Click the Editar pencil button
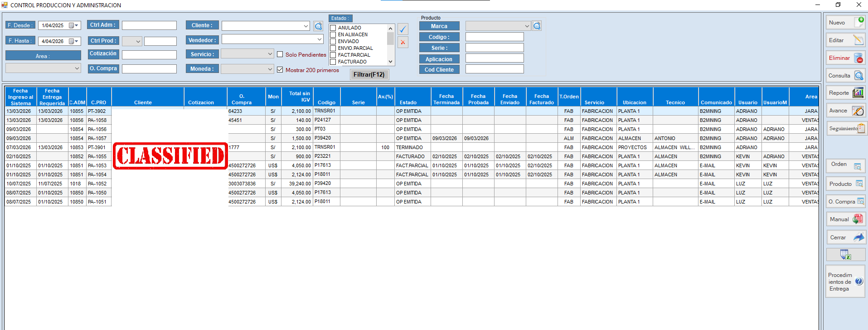 [845, 40]
